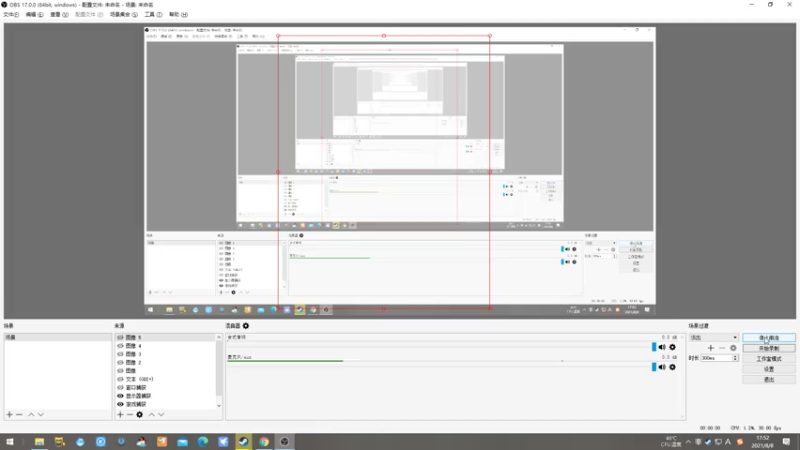Toggle visibility of 图像 2 source
Image resolution: width=800 pixels, height=450 pixels.
120,362
